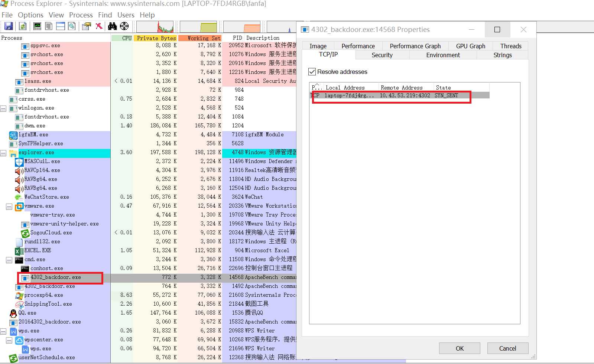The height and width of the screenshot is (364, 594).
Task: Open the Process menu
Action: pyautogui.click(x=81, y=15)
